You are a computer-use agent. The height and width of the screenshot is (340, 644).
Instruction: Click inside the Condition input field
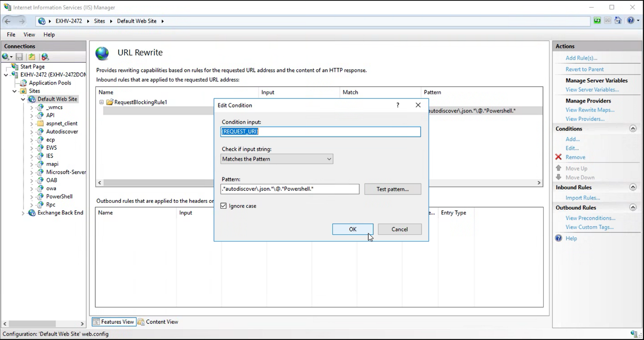point(320,131)
